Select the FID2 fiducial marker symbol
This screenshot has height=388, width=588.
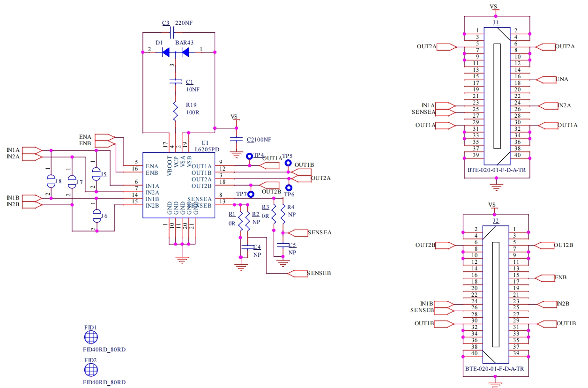(91, 370)
